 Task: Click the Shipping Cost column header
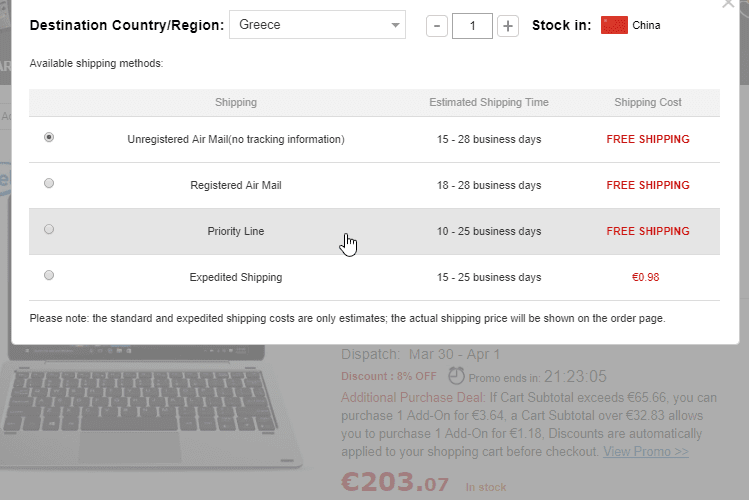pyautogui.click(x=648, y=102)
